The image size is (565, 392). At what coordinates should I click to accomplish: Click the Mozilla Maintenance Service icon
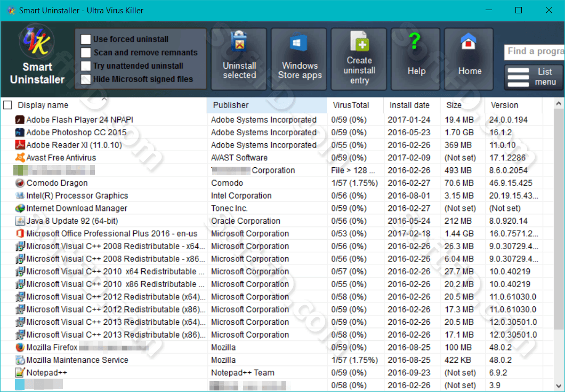[20, 360]
